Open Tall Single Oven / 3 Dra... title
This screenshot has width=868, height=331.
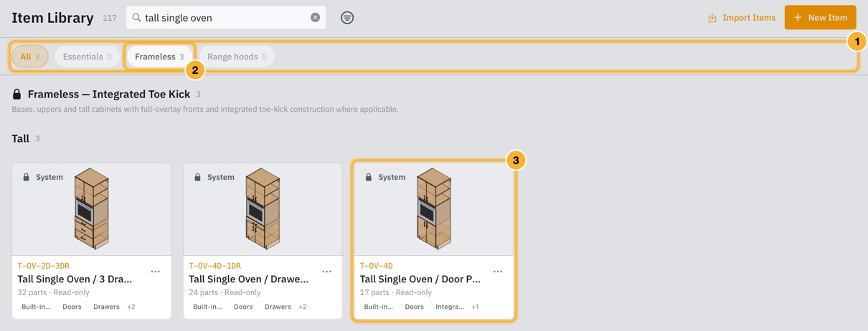tap(75, 279)
